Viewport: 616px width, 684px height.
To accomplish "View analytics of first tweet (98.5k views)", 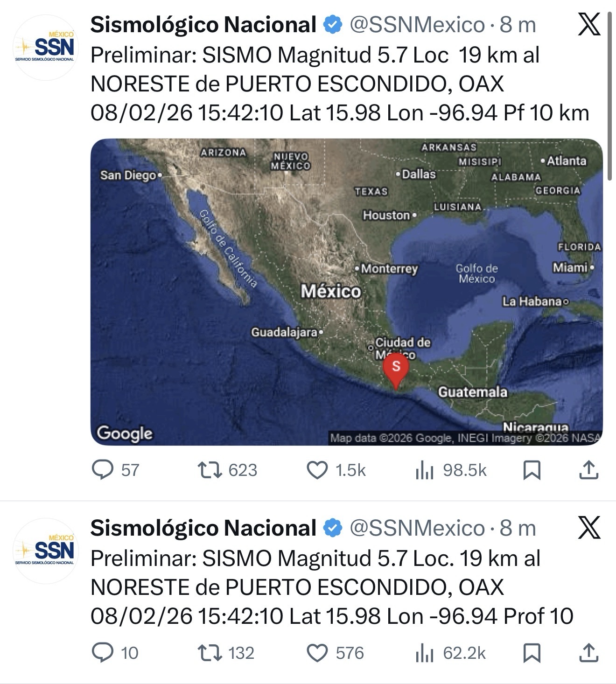I will (425, 470).
